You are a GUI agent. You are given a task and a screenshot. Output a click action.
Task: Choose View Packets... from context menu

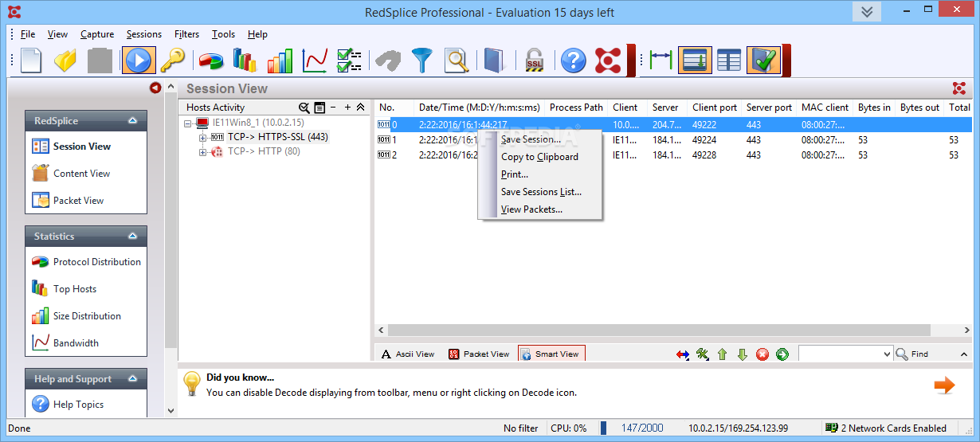tap(540, 209)
